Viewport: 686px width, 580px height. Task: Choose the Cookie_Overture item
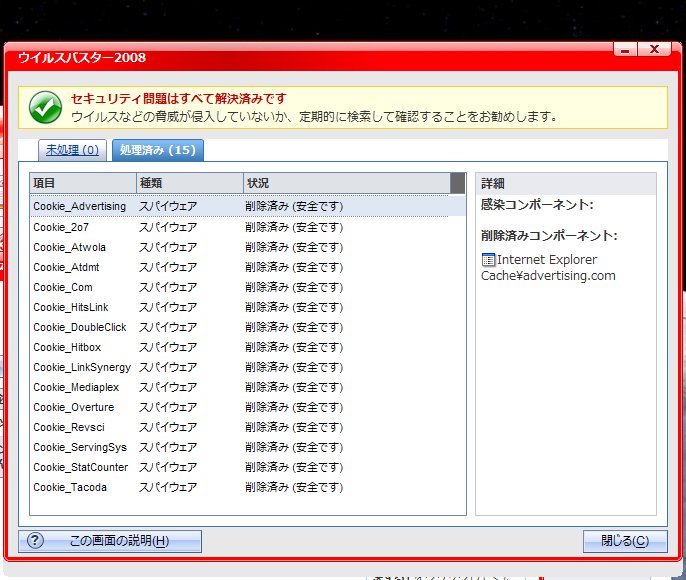click(247, 407)
